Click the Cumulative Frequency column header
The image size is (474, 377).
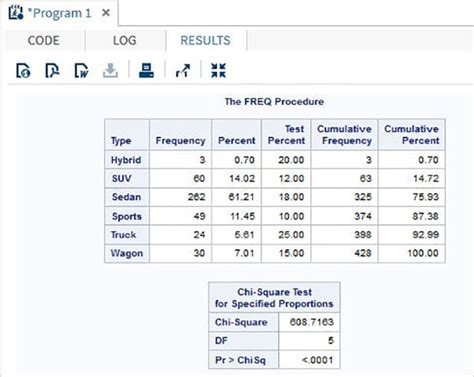[x=344, y=135]
